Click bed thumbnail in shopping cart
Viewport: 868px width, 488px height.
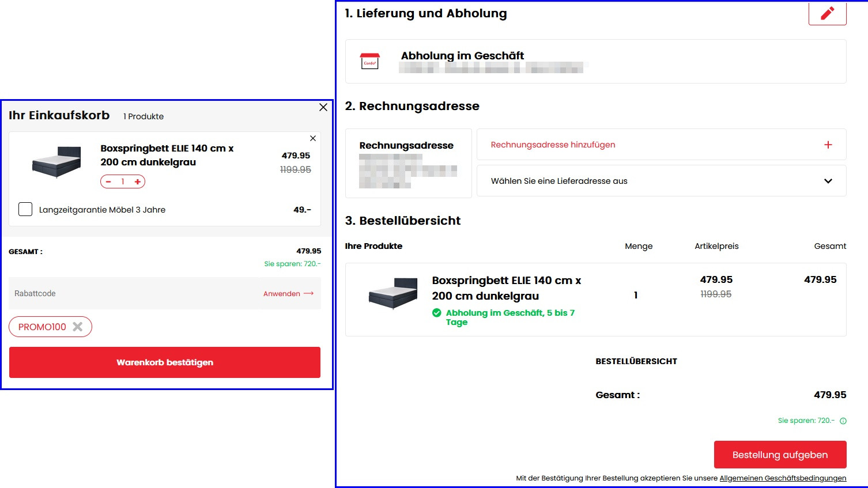(56, 162)
